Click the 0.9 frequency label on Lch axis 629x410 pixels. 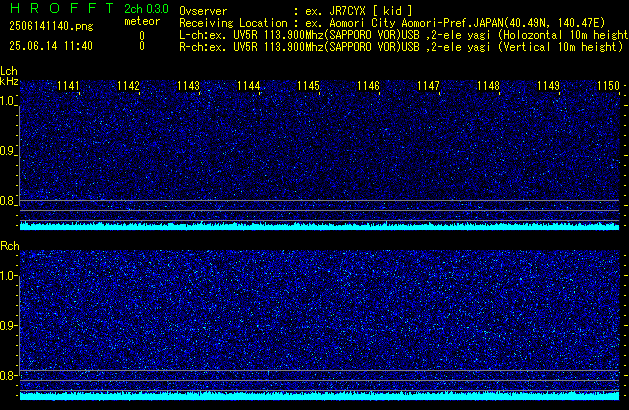point(8,151)
